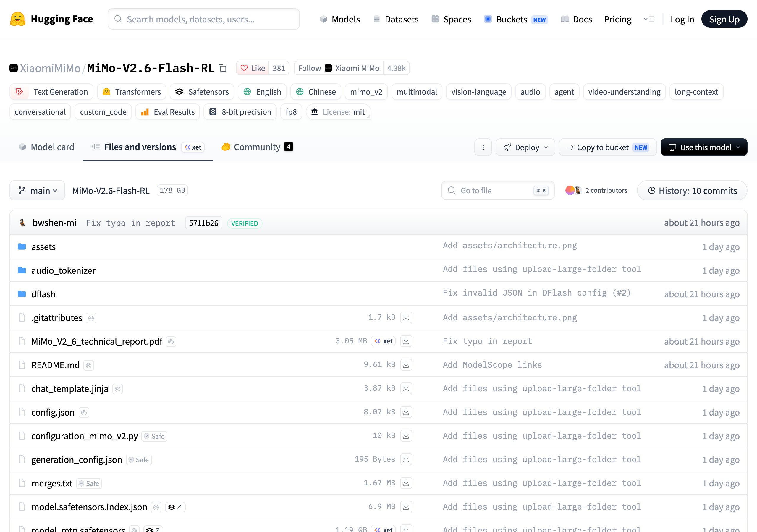Click Copy to bucket button
Viewport: 757px width, 532px height.
[x=608, y=147]
